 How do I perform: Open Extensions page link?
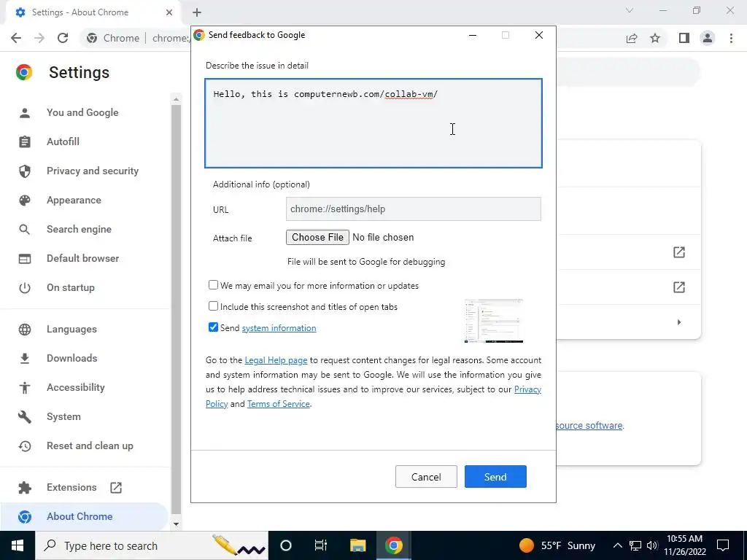pyautogui.click(x=71, y=487)
